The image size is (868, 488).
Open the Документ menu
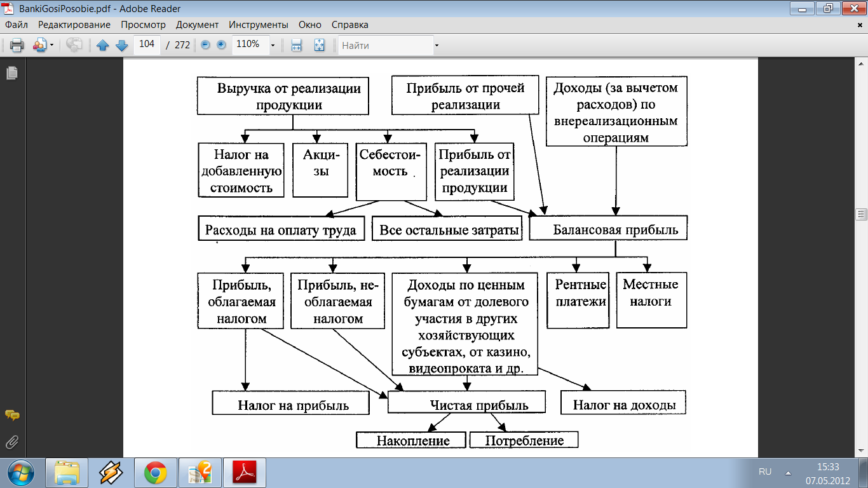(198, 25)
